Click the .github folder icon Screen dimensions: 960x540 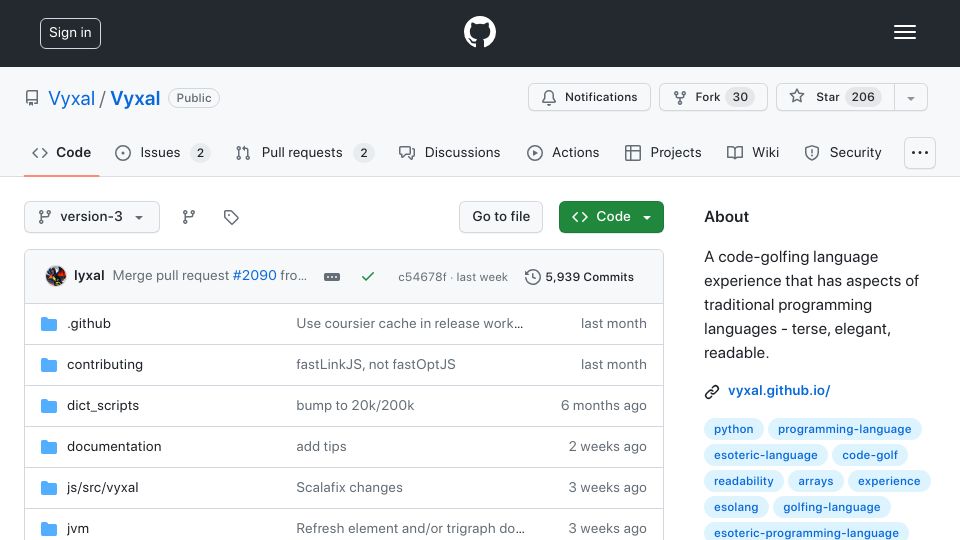pos(49,323)
